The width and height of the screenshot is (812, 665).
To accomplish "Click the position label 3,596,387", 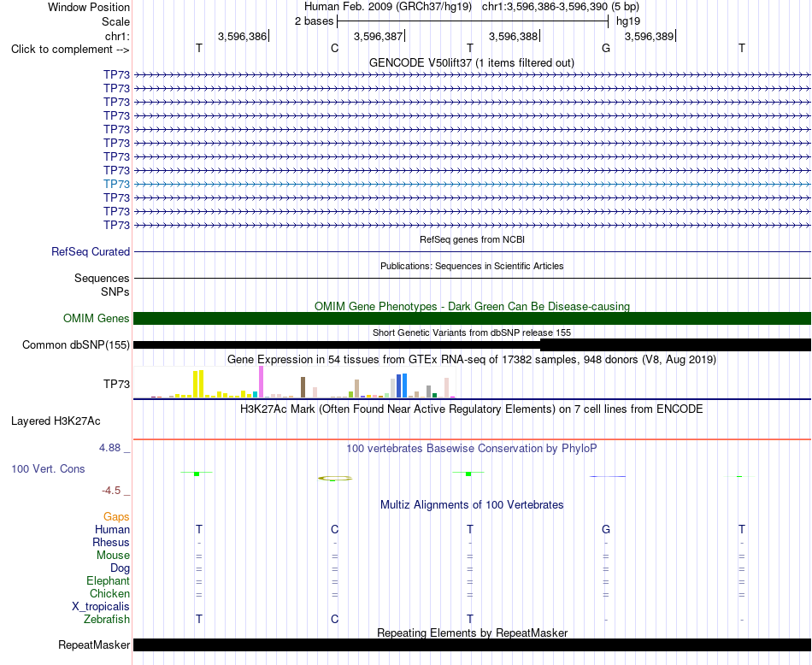I will pyautogui.click(x=378, y=36).
